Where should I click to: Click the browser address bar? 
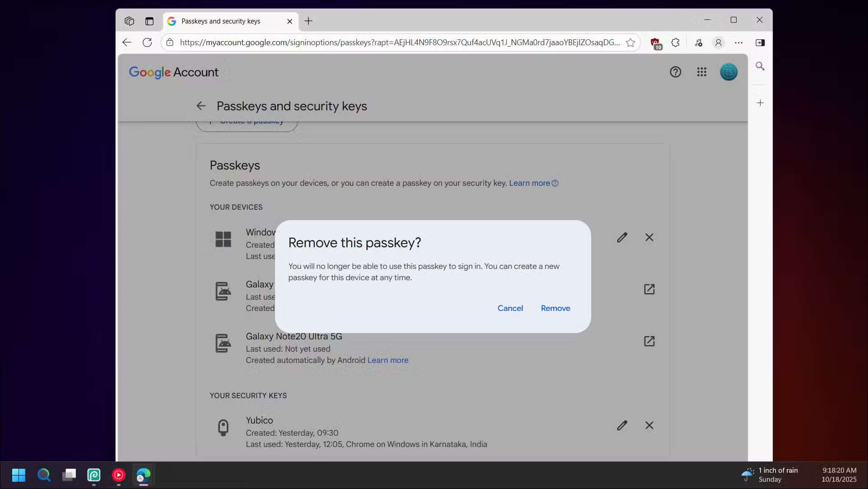click(x=397, y=42)
